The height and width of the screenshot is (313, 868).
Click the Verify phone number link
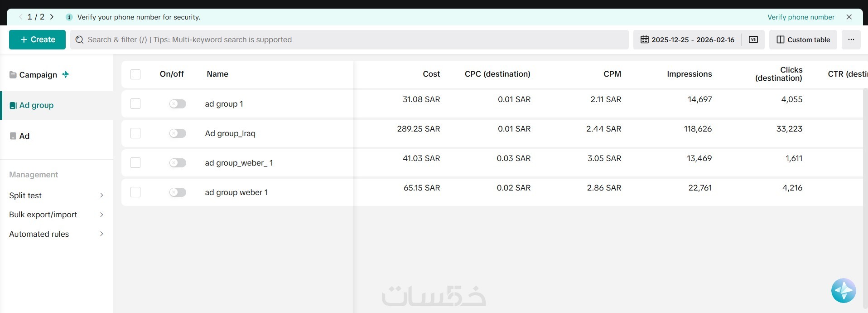(800, 17)
